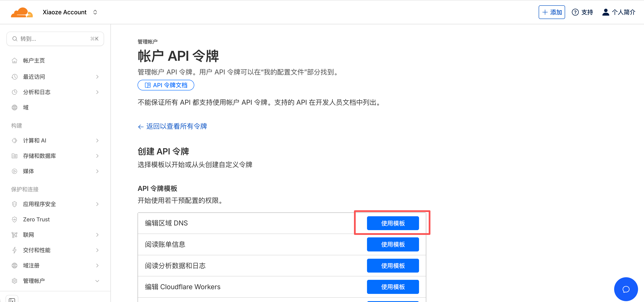Open 帐户主页 using the home icon
The height and width of the screenshot is (302, 644).
(x=15, y=60)
